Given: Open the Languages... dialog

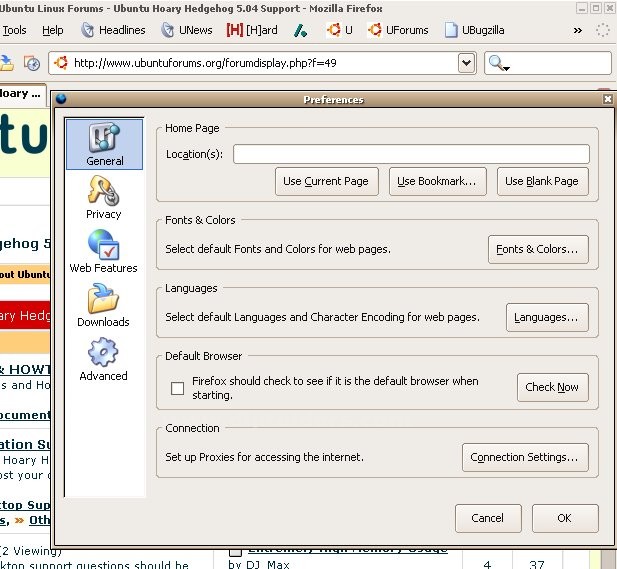Looking at the screenshot, I should point(547,318).
